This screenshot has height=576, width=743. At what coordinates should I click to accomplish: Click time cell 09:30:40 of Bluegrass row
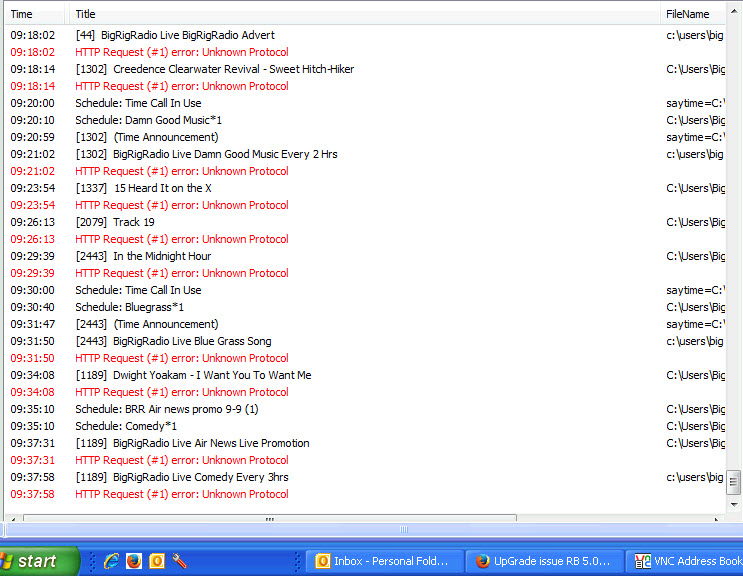[x=33, y=307]
